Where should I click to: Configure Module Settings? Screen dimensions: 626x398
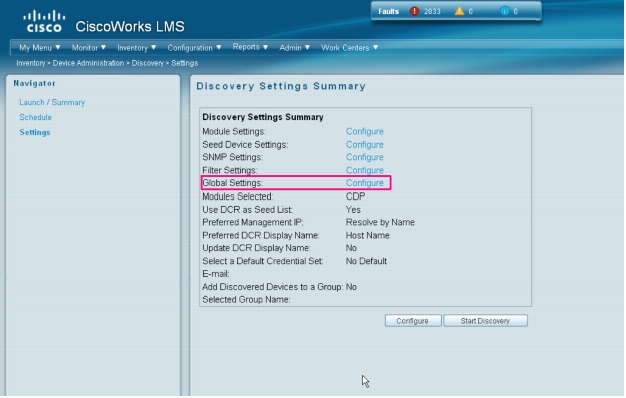(x=365, y=131)
